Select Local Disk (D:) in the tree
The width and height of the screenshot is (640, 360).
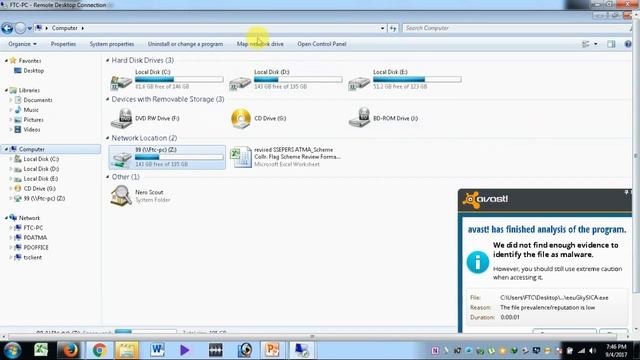(x=41, y=169)
